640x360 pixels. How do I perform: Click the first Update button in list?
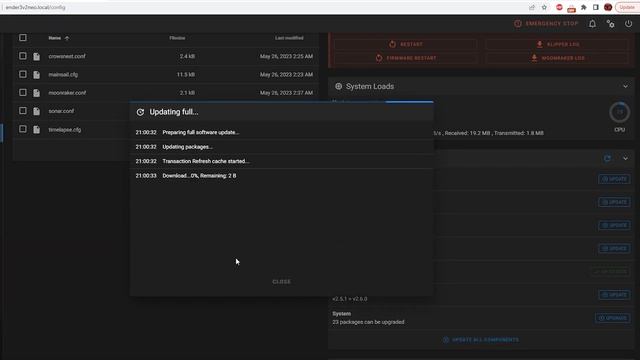tap(614, 179)
